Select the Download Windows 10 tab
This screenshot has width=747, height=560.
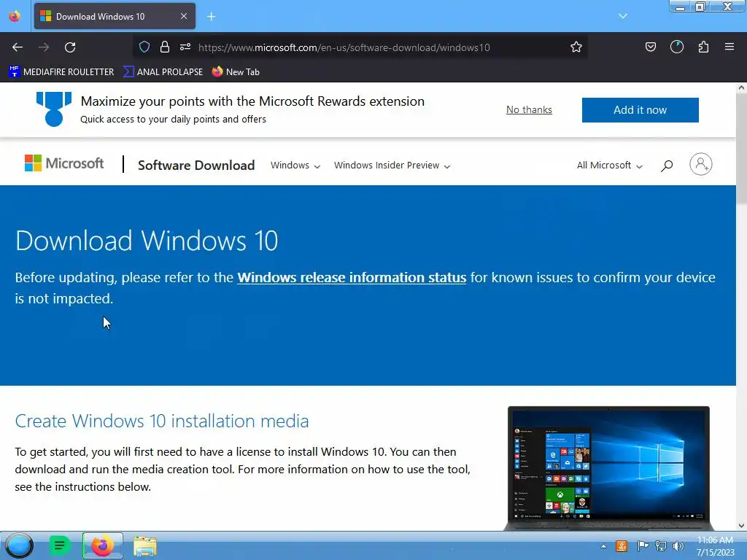click(115, 16)
